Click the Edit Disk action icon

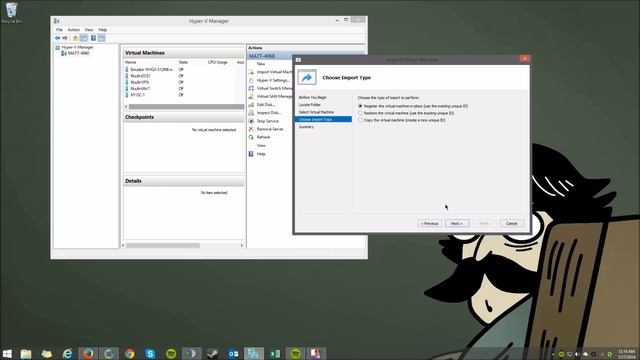(251, 104)
